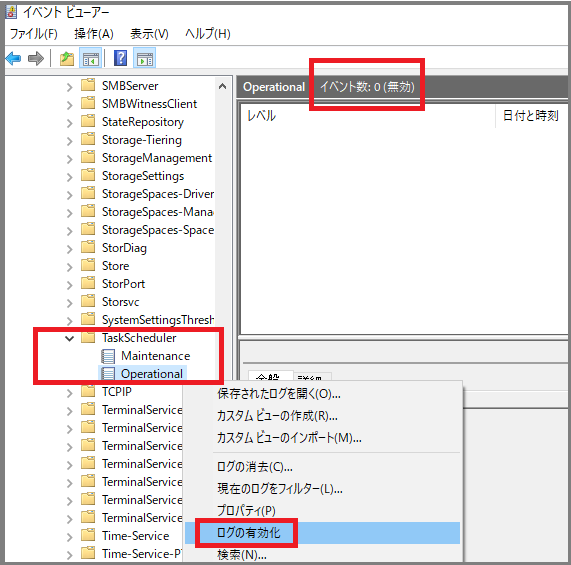The height and width of the screenshot is (565, 571).
Task: Expand the TCPIP node chevron
Action: 70,393
